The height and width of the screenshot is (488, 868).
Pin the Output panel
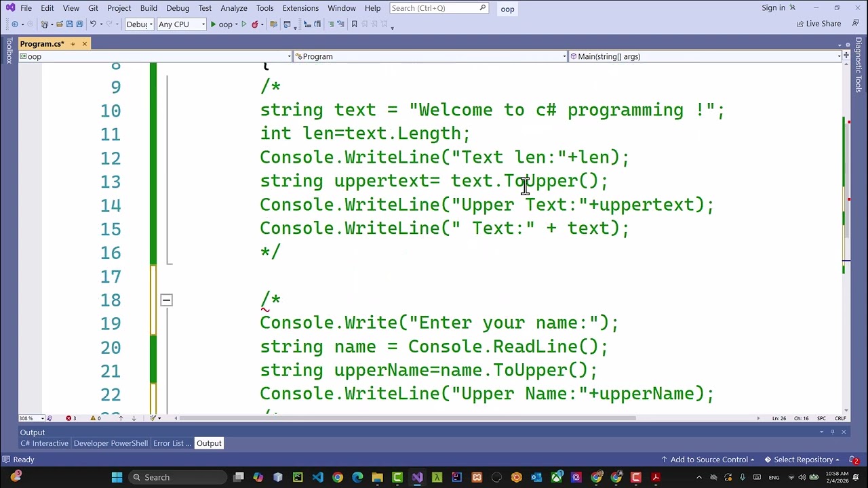833,432
